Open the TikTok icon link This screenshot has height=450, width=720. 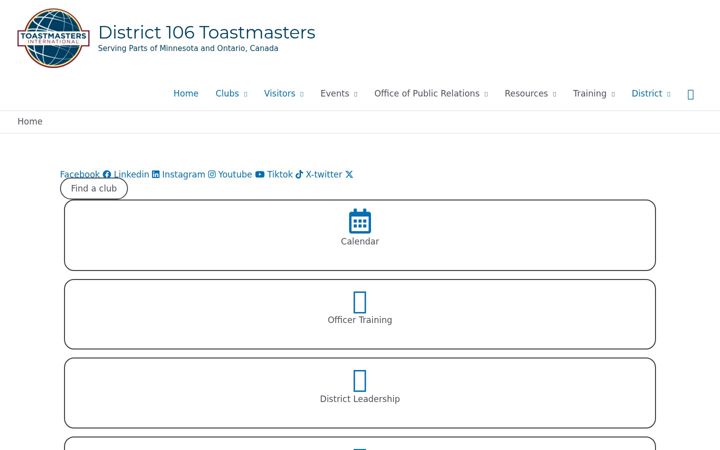pos(299,174)
